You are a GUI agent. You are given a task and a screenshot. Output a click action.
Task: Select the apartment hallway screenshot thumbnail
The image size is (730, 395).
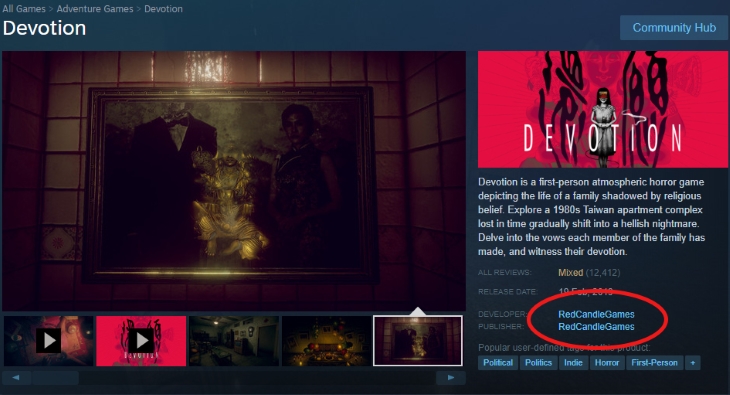click(x=234, y=341)
